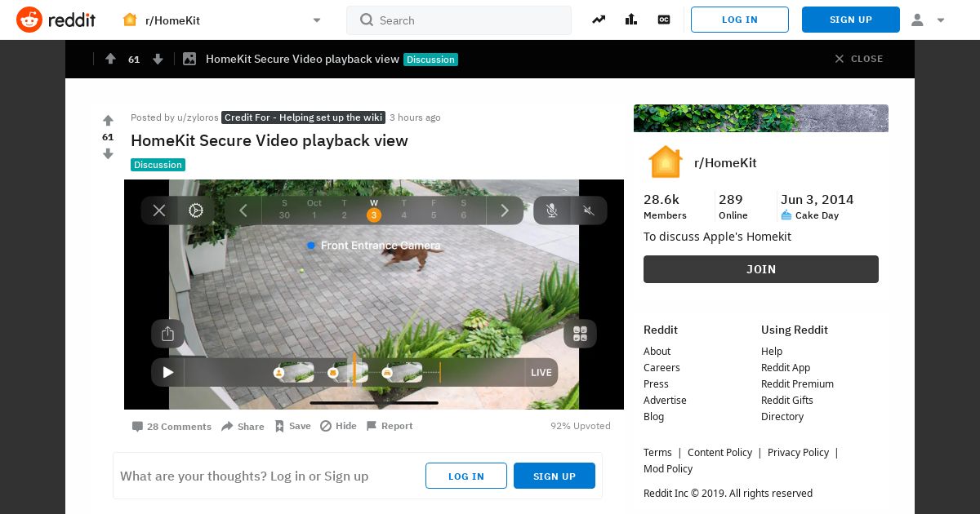Open the Mod Policy link
This screenshot has width=980, height=514.
[x=668, y=468]
